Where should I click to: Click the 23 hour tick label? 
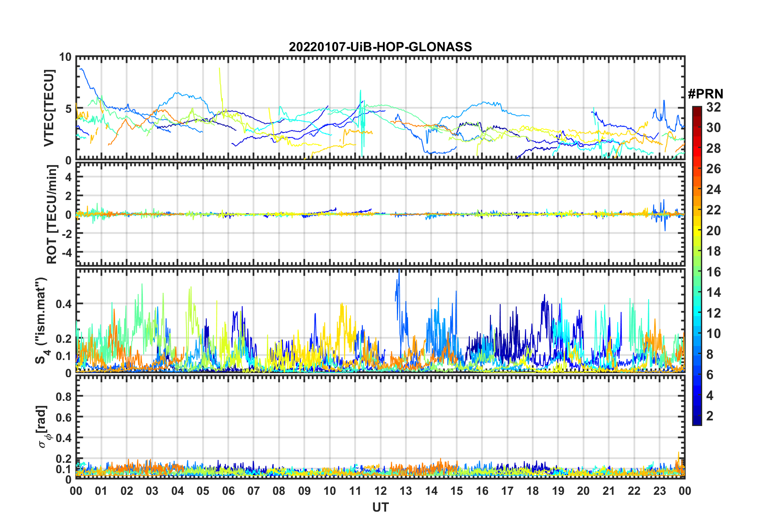[659, 491]
